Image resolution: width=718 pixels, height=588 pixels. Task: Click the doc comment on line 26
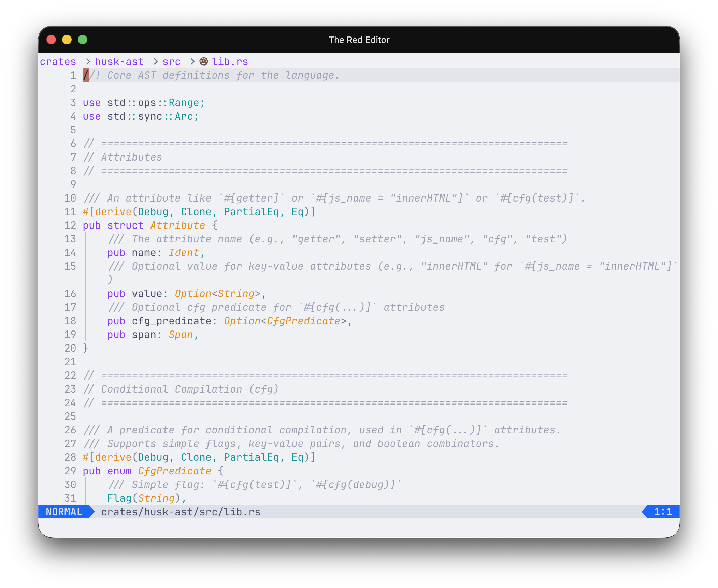[322, 430]
